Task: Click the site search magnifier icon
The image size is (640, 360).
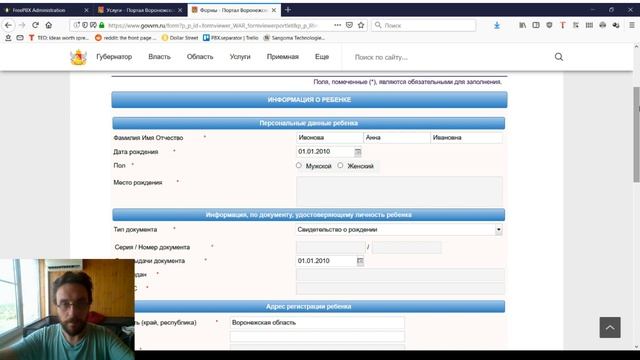Action: click(559, 57)
